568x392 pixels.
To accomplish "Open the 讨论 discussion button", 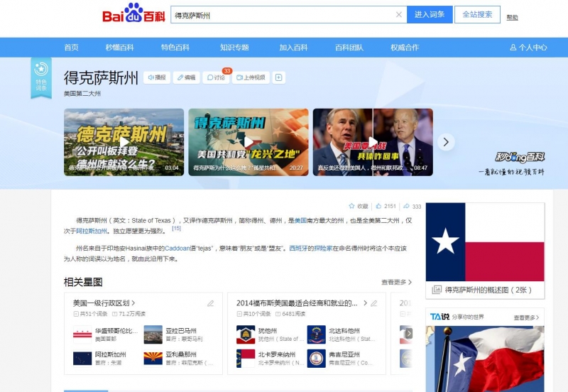I will pyautogui.click(x=217, y=77).
